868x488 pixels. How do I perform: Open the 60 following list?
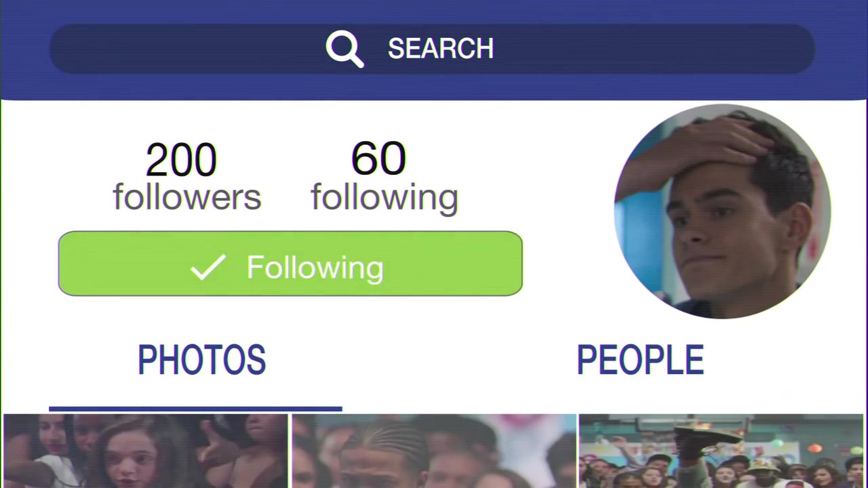click(x=384, y=176)
